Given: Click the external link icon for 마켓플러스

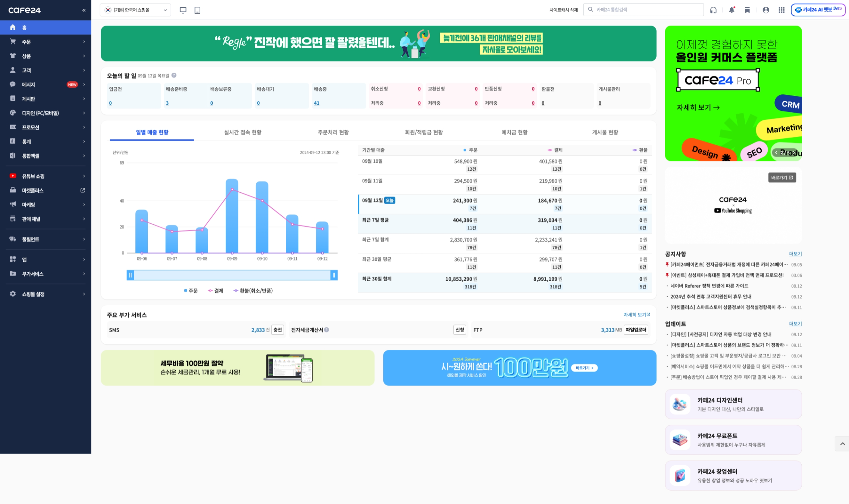Looking at the screenshot, I should point(83,190).
